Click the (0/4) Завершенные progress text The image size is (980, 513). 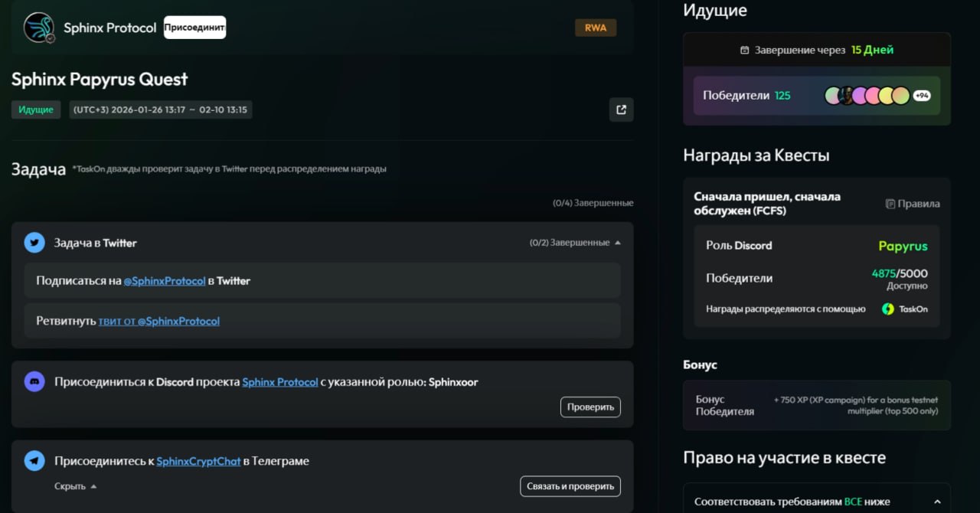pyautogui.click(x=593, y=203)
